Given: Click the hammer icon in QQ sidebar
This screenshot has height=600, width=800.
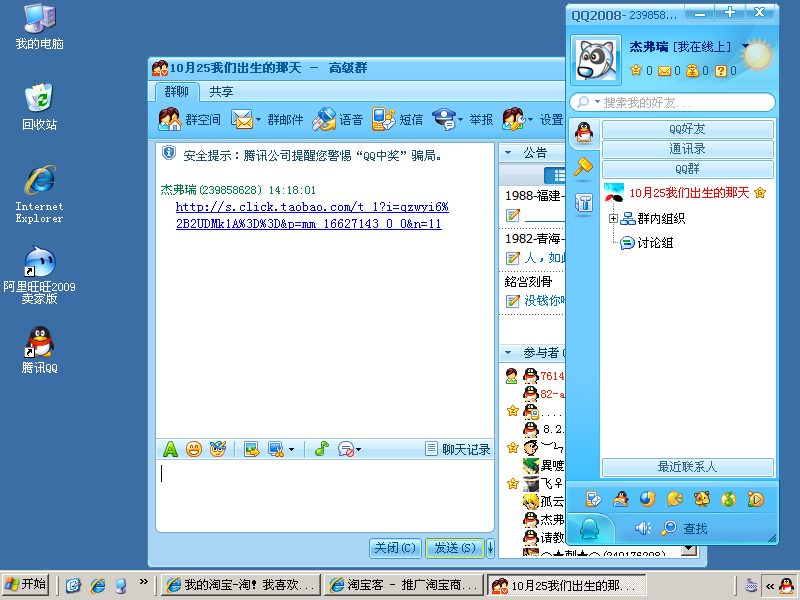Looking at the screenshot, I should pyautogui.click(x=583, y=167).
